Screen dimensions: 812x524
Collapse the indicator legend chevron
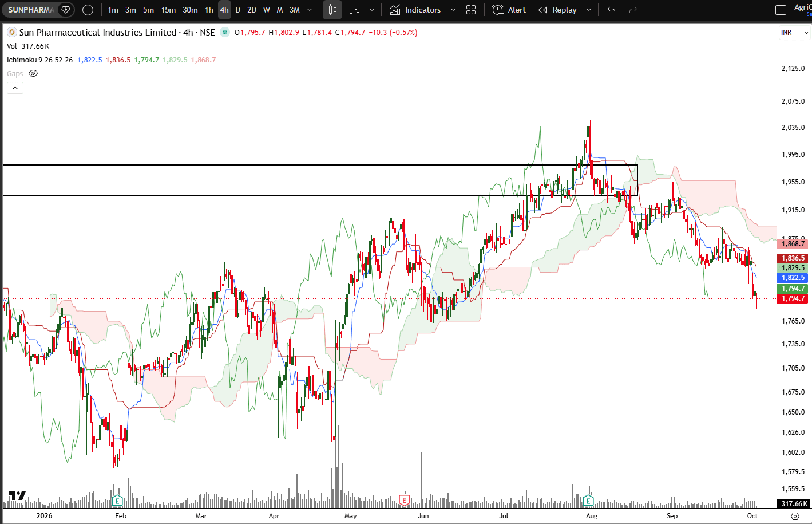pos(15,88)
